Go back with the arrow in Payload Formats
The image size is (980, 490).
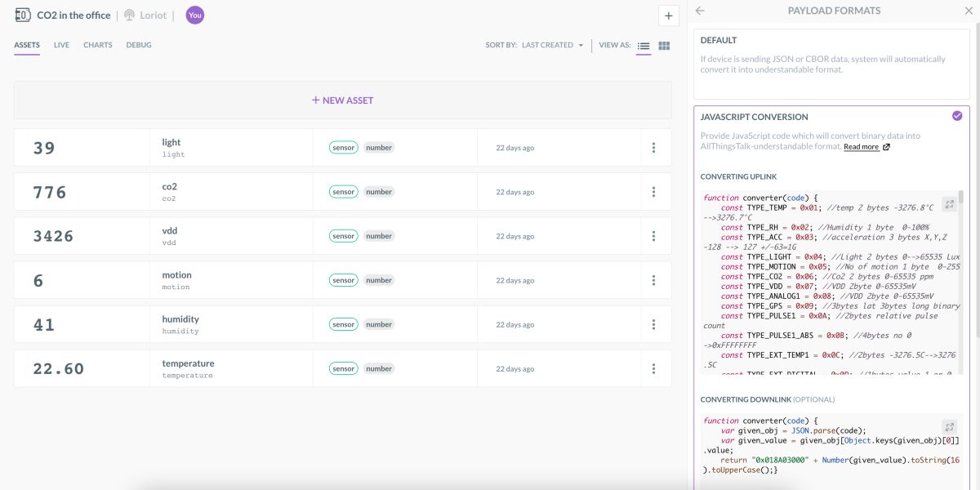point(700,11)
